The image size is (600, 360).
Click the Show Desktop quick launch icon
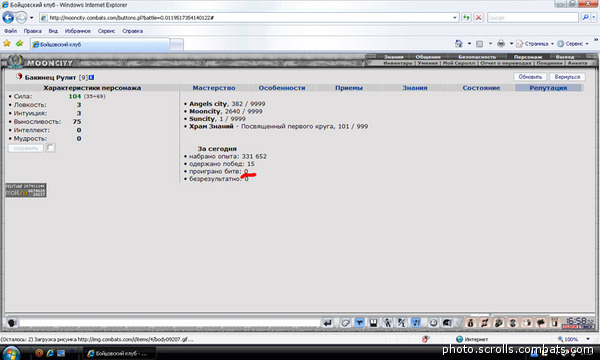pos(61,353)
